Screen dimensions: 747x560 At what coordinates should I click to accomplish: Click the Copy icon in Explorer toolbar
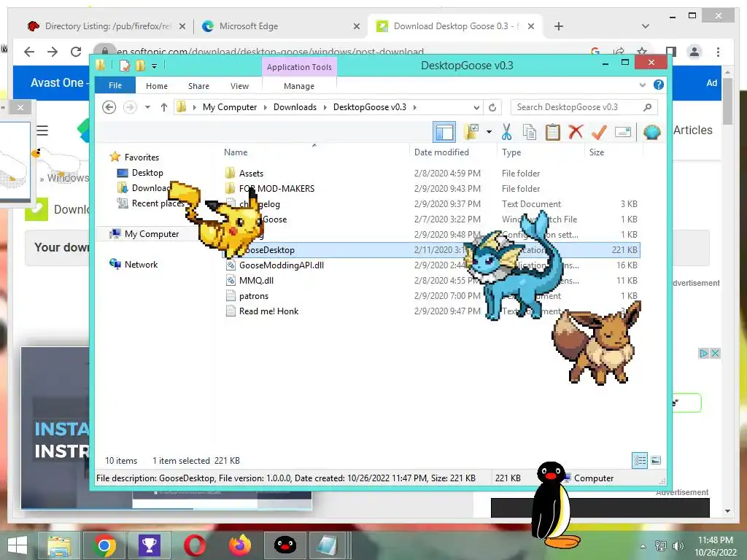click(530, 132)
